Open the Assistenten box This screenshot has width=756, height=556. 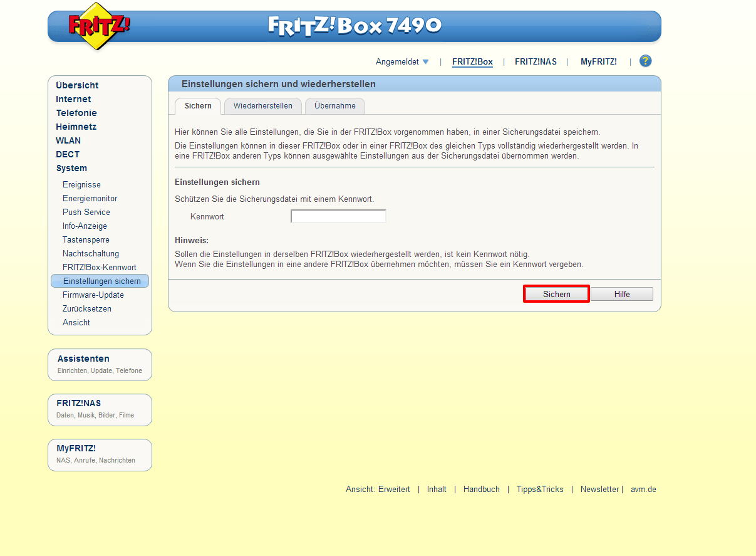[x=100, y=364]
